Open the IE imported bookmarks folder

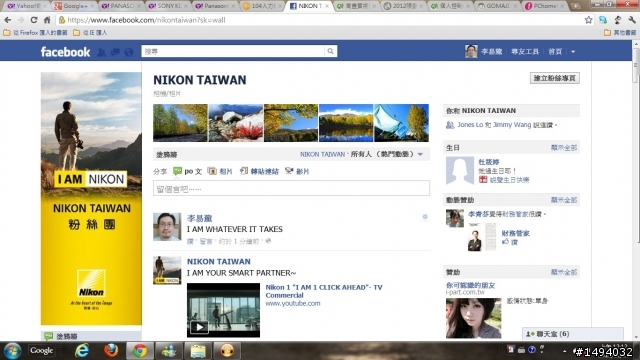pos(90,33)
